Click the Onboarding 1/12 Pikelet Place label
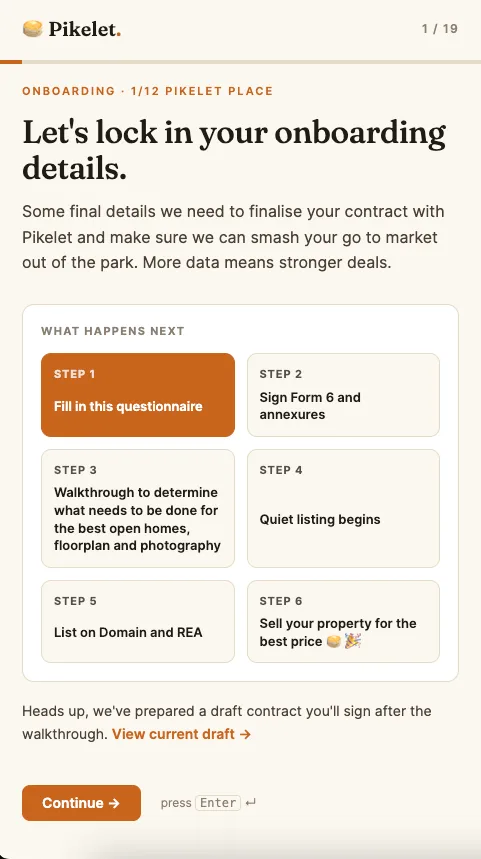Image resolution: width=481 pixels, height=859 pixels. point(147,91)
